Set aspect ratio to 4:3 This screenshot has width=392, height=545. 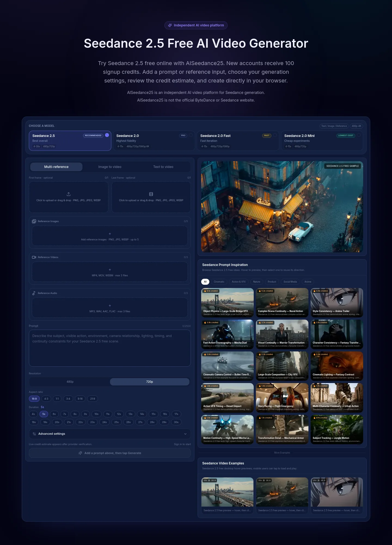[46, 399]
